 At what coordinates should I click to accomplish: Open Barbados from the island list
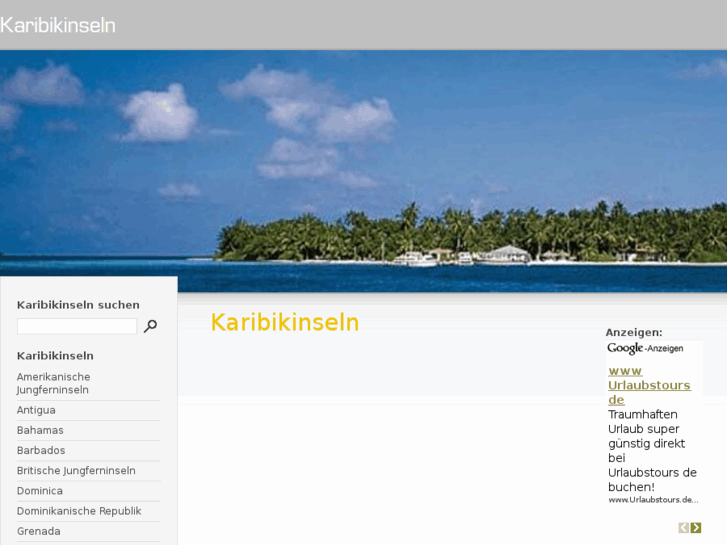(41, 450)
